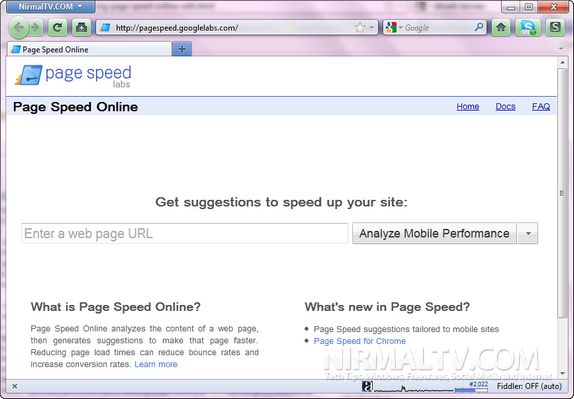Click the search magnifier icon
This screenshot has height=399, width=574.
(x=479, y=27)
